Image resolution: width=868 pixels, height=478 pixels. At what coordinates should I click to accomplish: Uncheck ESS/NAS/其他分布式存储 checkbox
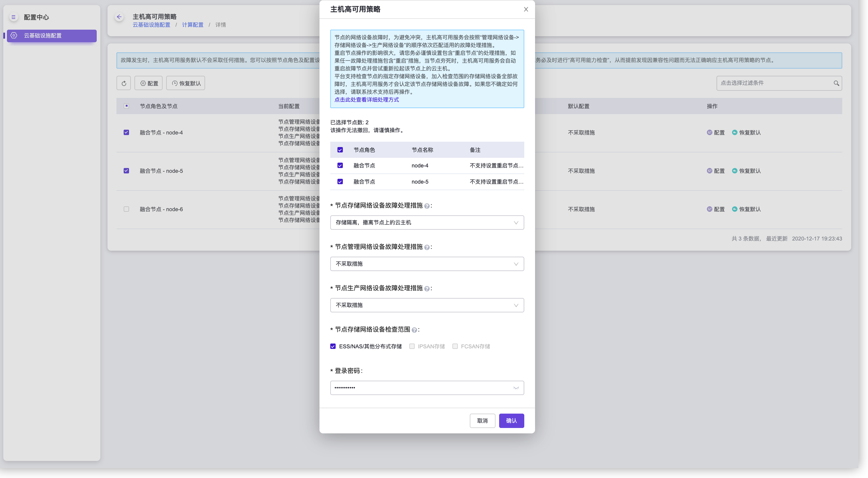(x=333, y=346)
